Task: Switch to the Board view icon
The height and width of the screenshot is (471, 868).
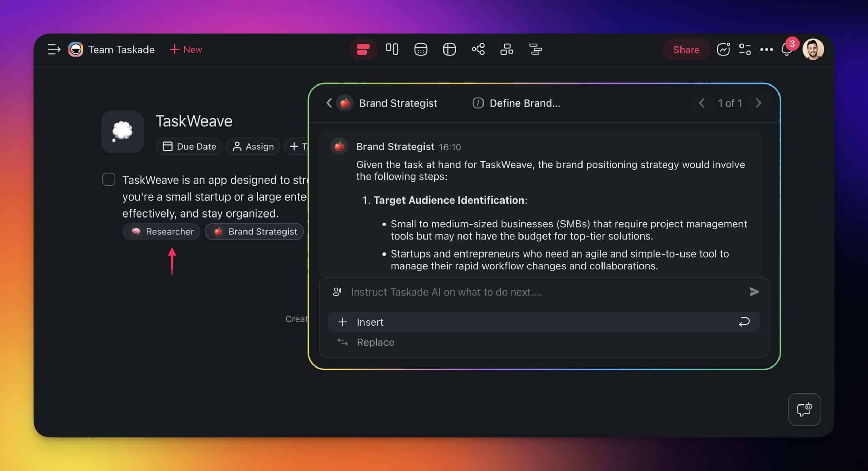Action: (392, 50)
